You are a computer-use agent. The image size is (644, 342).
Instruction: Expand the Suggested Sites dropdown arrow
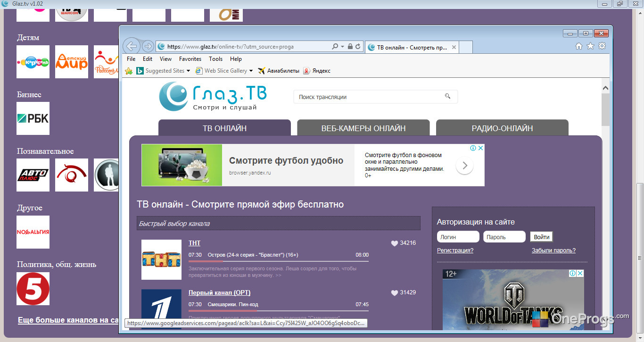click(188, 71)
